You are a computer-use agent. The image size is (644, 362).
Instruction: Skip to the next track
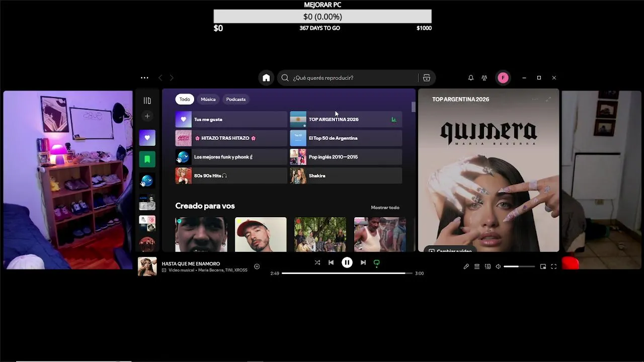[x=363, y=262]
